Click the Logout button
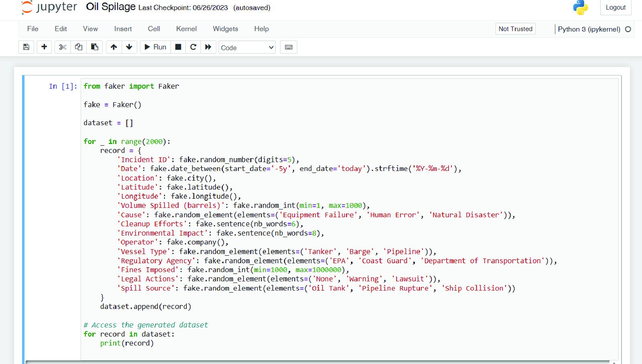 (x=616, y=7)
